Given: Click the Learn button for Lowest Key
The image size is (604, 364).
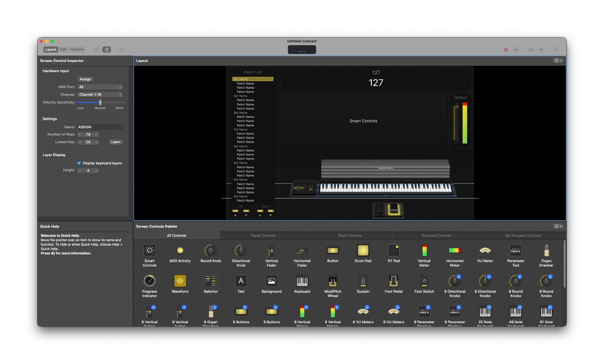Looking at the screenshot, I should pyautogui.click(x=115, y=142).
